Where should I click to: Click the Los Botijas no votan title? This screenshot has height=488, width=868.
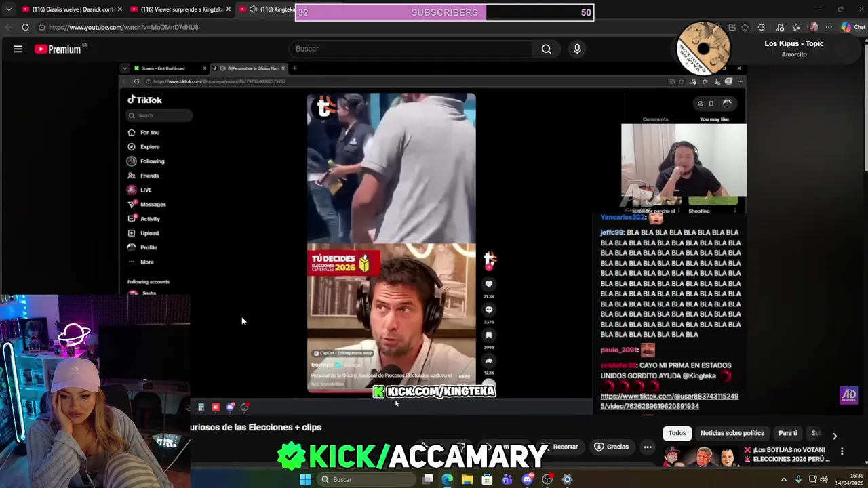[x=787, y=454]
